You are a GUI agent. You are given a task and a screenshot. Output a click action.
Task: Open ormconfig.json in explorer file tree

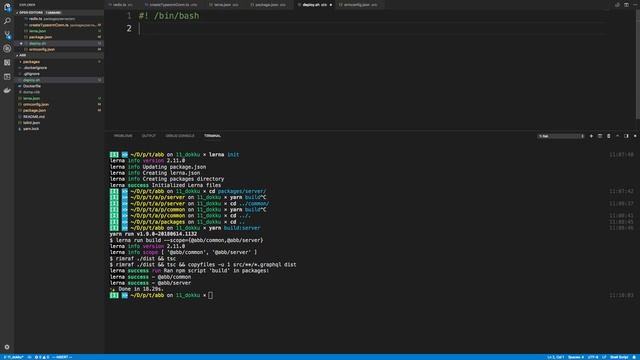coord(59,104)
